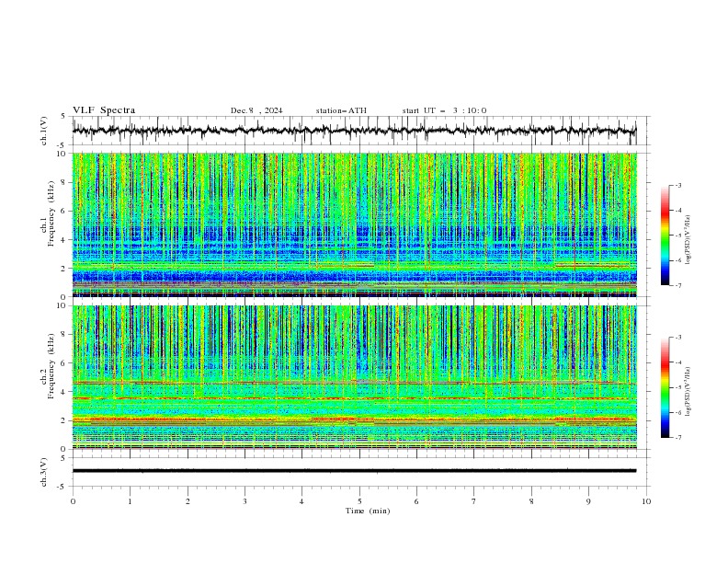Click ch.2 spectrogram frequency tick "2"
The height and width of the screenshot is (563, 728).
pyautogui.click(x=65, y=420)
